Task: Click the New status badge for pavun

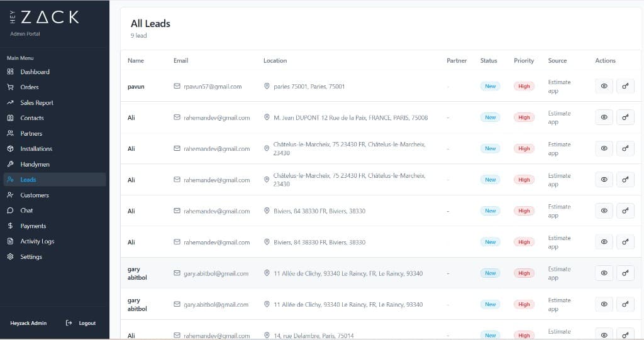Action: 490,86
